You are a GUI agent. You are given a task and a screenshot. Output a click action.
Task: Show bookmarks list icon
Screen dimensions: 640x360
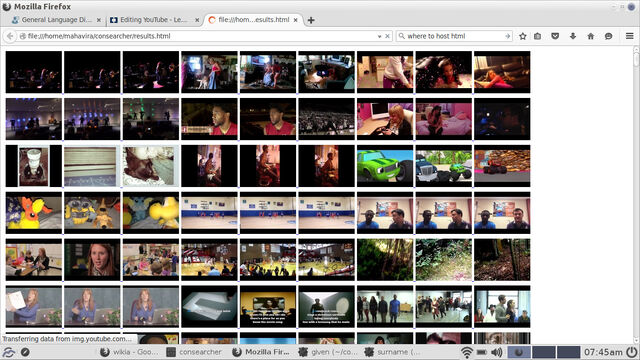538,36
